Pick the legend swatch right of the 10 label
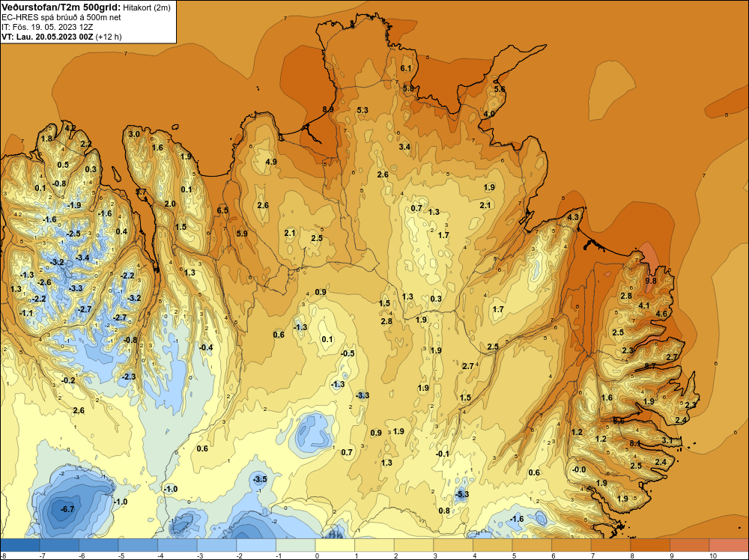749x560 pixels. click(729, 545)
